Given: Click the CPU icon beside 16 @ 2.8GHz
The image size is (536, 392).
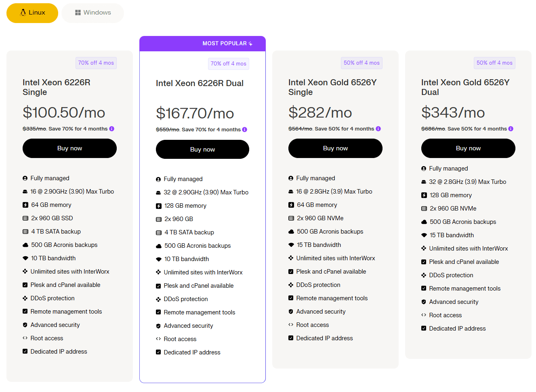Looking at the screenshot, I should [291, 192].
